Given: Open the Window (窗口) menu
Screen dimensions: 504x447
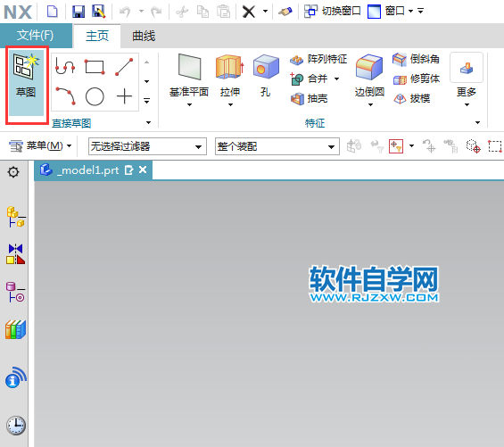Looking at the screenshot, I should pyautogui.click(x=391, y=12).
